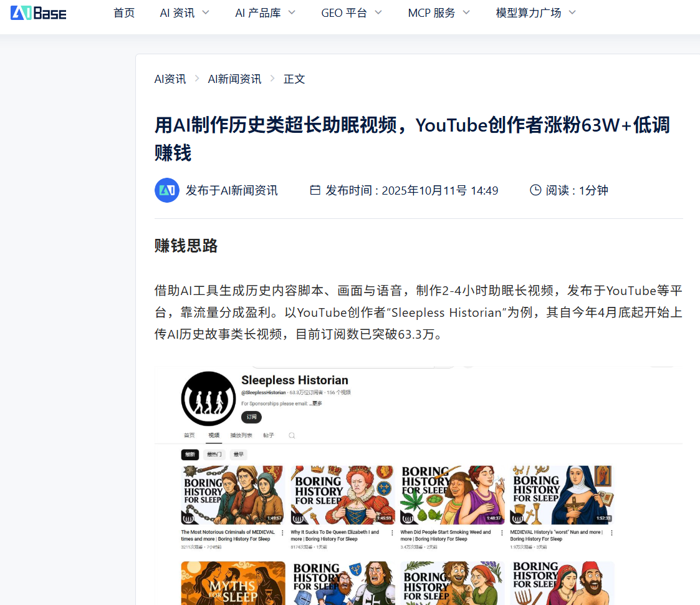700x605 pixels.
Task: Select the 最热门 filter chip
Action: 214,455
